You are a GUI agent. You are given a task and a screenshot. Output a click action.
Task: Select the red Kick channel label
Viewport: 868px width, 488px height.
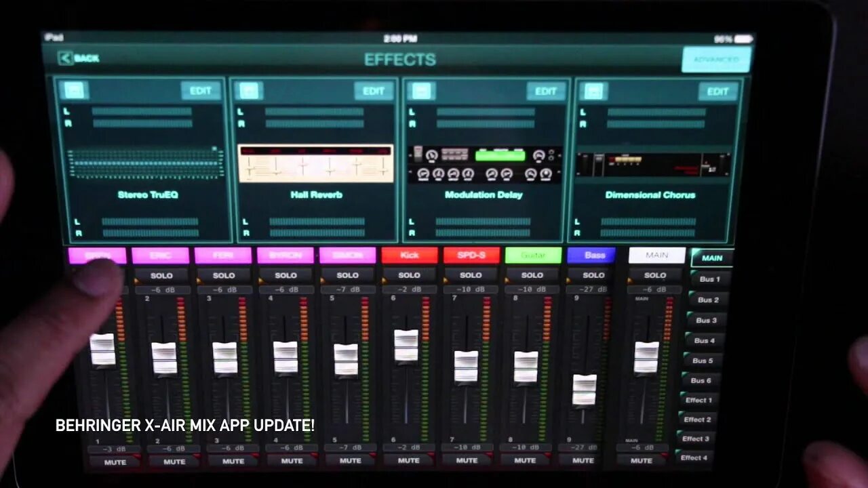(409, 256)
